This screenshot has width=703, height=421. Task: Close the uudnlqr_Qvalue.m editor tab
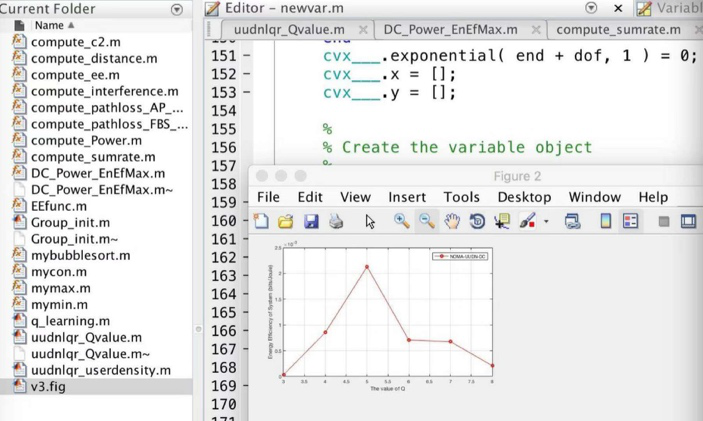click(x=362, y=31)
